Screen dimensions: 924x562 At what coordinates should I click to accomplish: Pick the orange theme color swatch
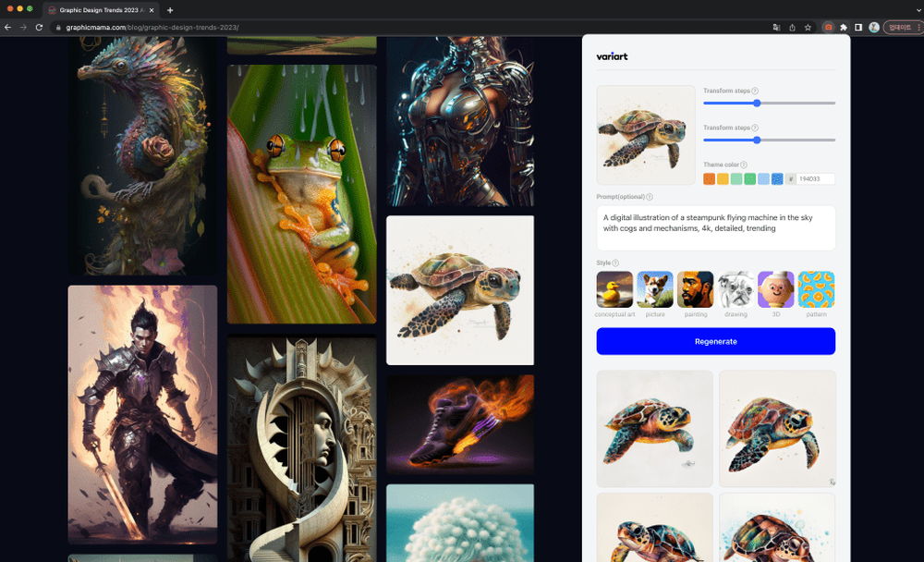click(x=709, y=178)
